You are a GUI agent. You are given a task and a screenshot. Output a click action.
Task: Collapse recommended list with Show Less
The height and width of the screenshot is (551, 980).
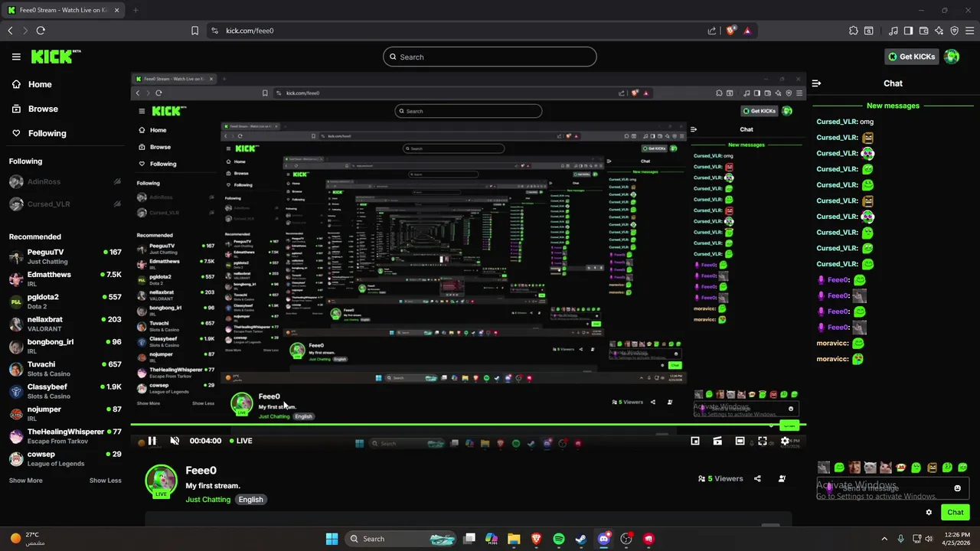coord(106,481)
